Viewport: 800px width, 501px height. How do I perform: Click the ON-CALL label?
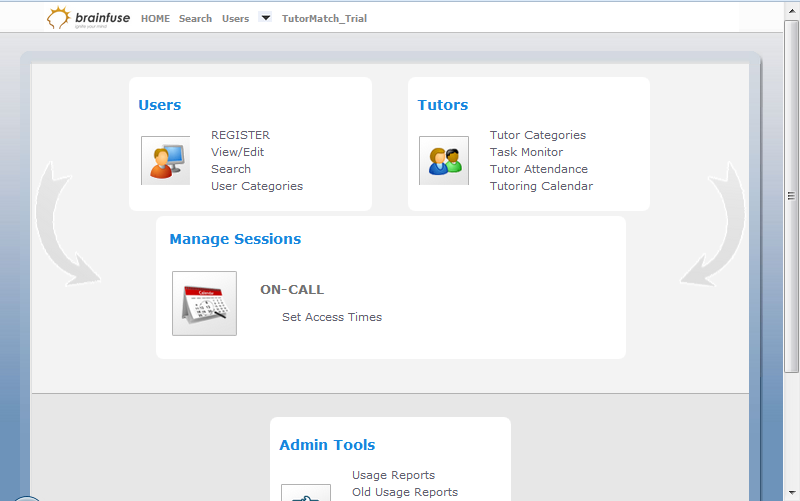pyautogui.click(x=292, y=289)
